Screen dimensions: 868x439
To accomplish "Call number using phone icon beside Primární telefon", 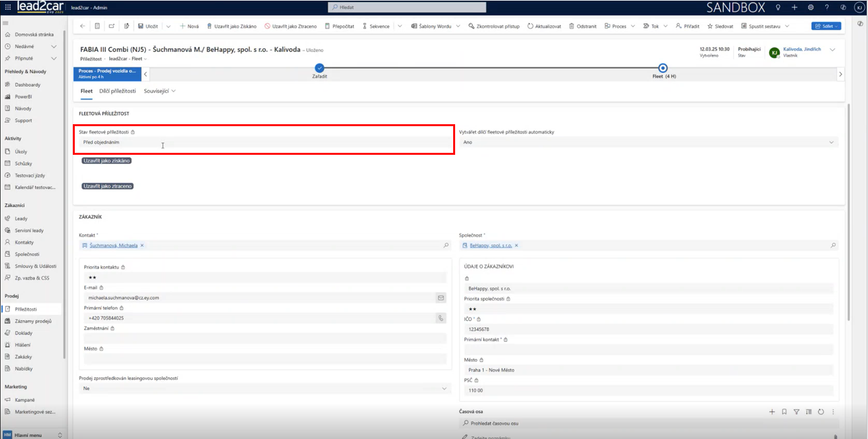I will [441, 318].
